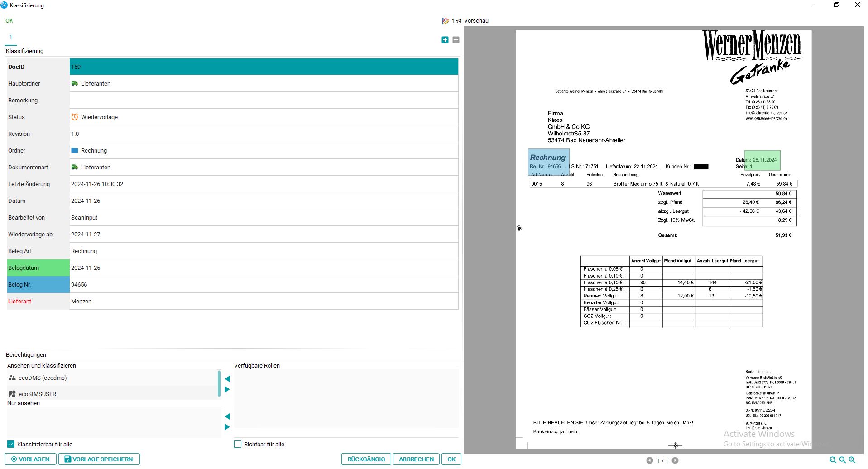Go to previous preview page arrow

click(x=649, y=460)
